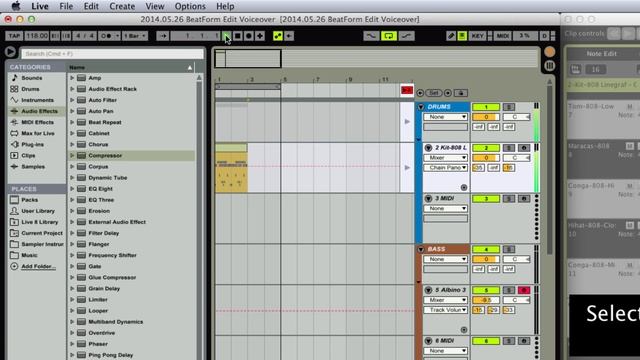Open User Library in Places
640x360 pixels.
(x=38, y=211)
